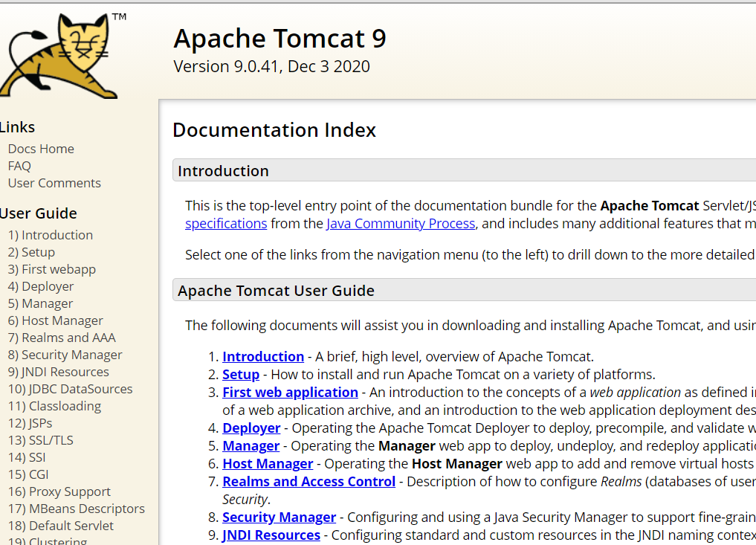Image resolution: width=756 pixels, height=545 pixels.
Task: Follow the Java Community Process link
Action: click(x=401, y=223)
